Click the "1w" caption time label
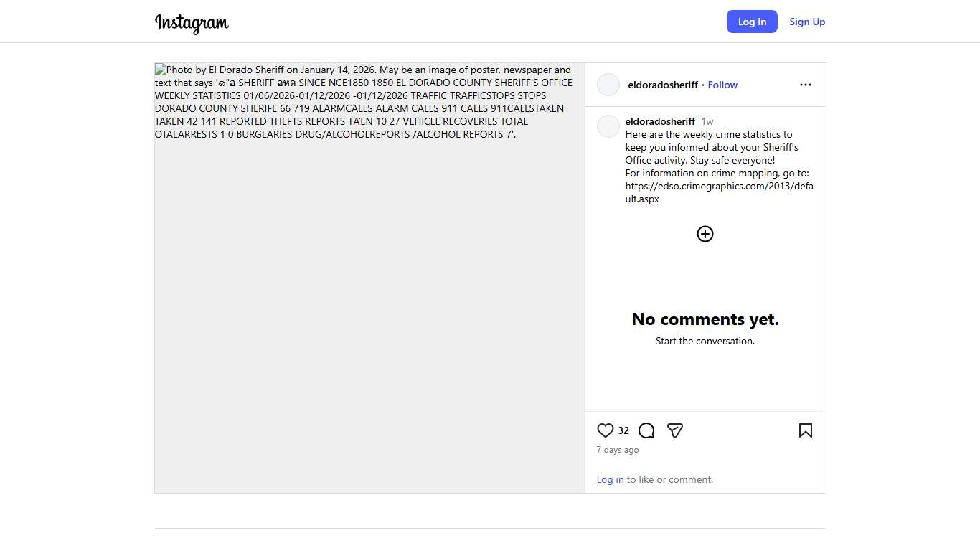The image size is (980, 551). coord(707,121)
